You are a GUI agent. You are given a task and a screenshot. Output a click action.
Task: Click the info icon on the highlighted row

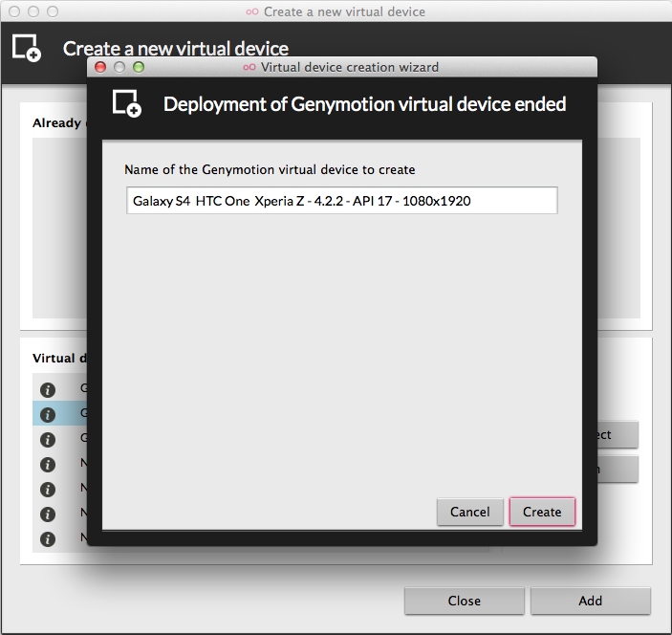(x=48, y=415)
